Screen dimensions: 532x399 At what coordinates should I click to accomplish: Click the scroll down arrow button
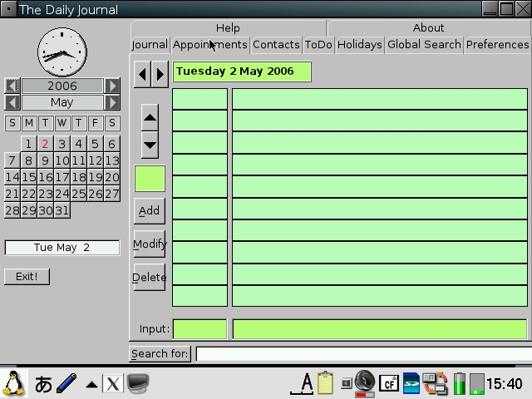click(150, 144)
